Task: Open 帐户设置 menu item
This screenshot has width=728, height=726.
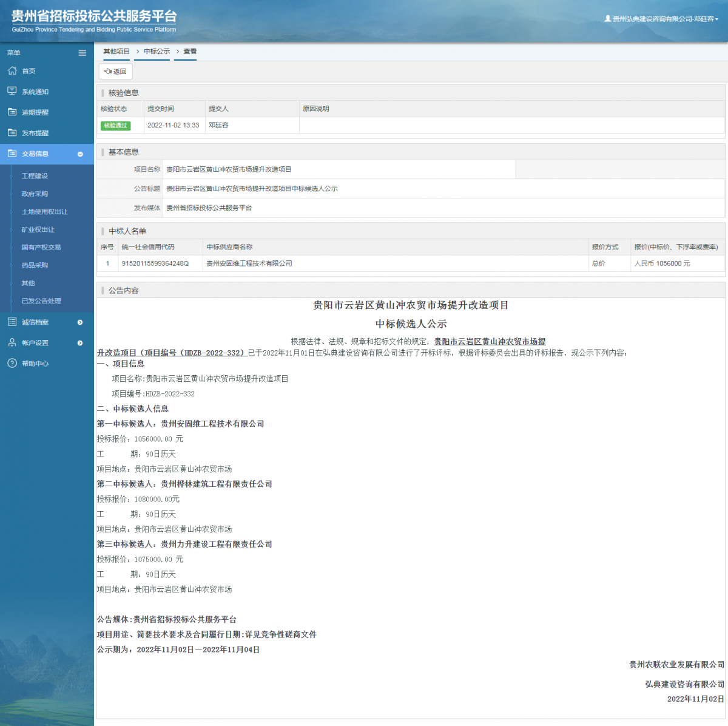Action: point(35,343)
